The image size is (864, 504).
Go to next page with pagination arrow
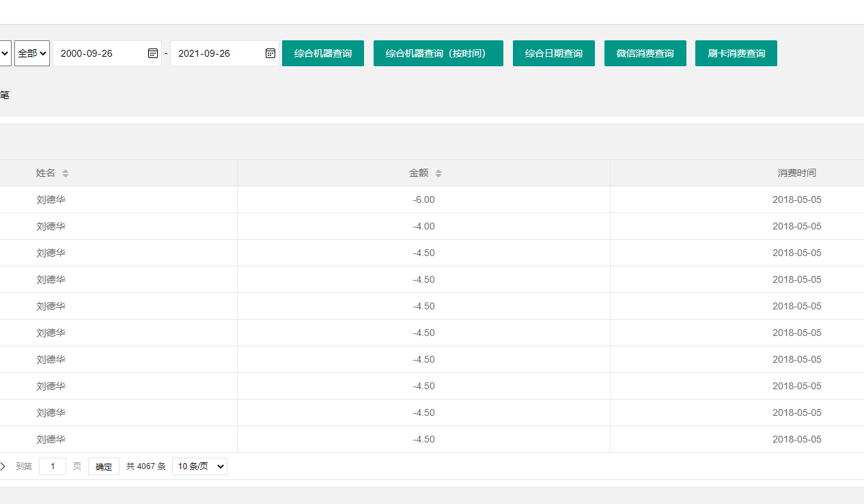(3, 466)
